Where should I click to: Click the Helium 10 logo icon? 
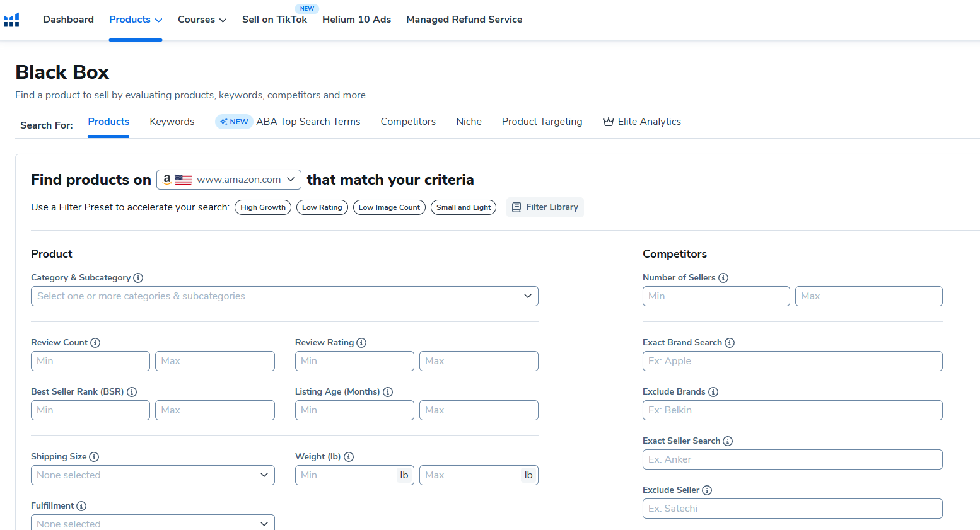tap(11, 20)
